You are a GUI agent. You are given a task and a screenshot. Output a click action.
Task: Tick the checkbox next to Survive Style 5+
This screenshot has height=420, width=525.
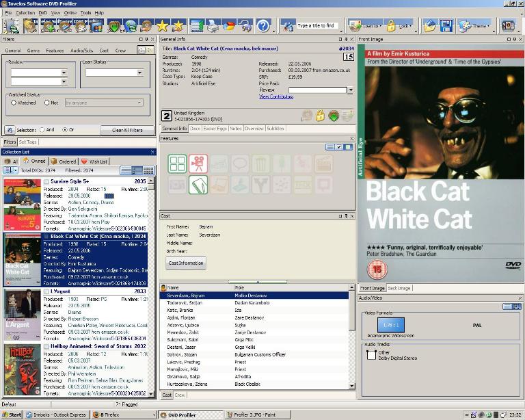tap(46, 181)
